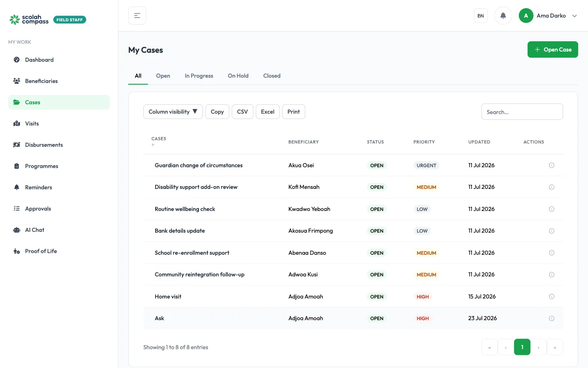Click action icon for School re-enrollment support

tap(552, 253)
